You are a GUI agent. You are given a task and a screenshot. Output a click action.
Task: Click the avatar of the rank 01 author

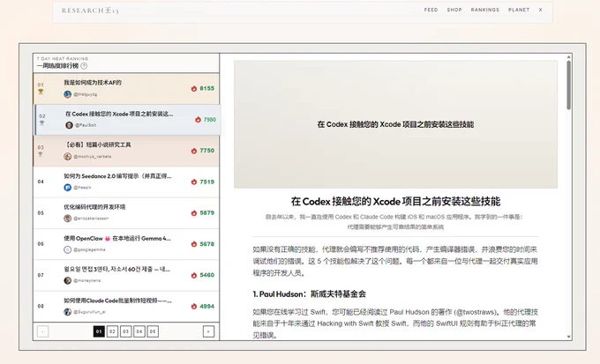tap(68, 94)
